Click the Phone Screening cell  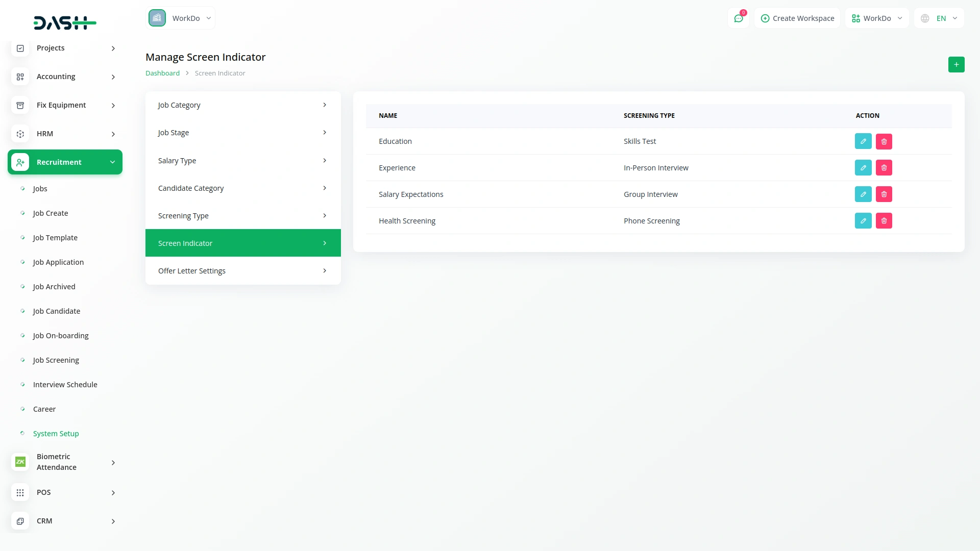click(652, 221)
